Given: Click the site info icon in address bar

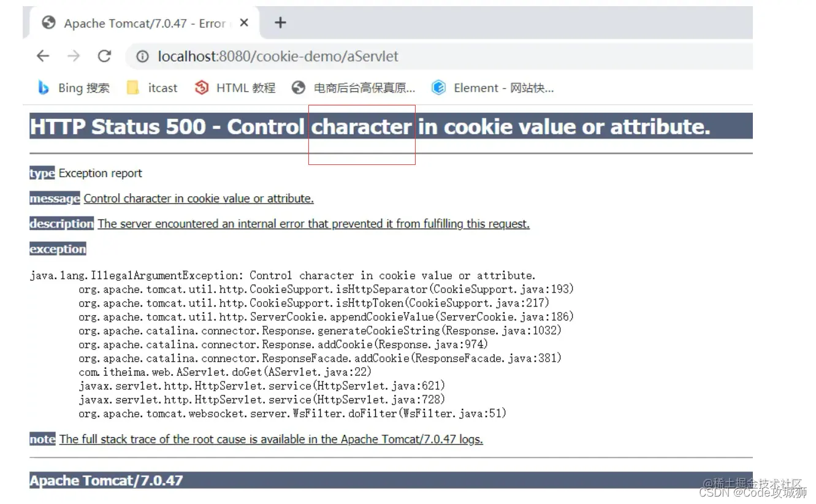Looking at the screenshot, I should 142,56.
